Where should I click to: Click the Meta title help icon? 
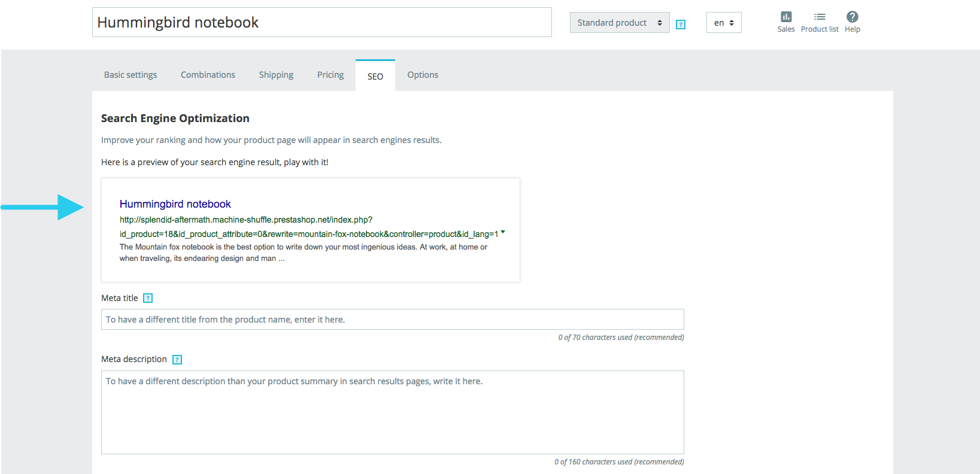(x=148, y=298)
